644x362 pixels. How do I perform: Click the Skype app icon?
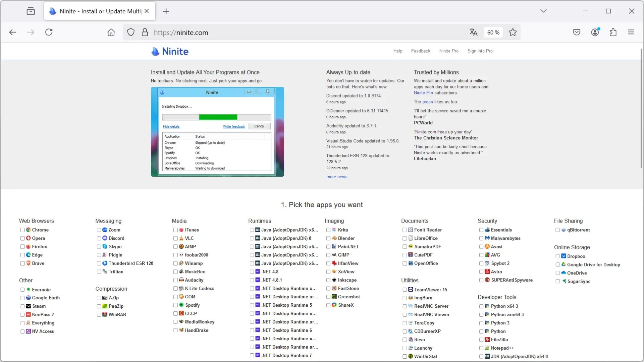[105, 247]
